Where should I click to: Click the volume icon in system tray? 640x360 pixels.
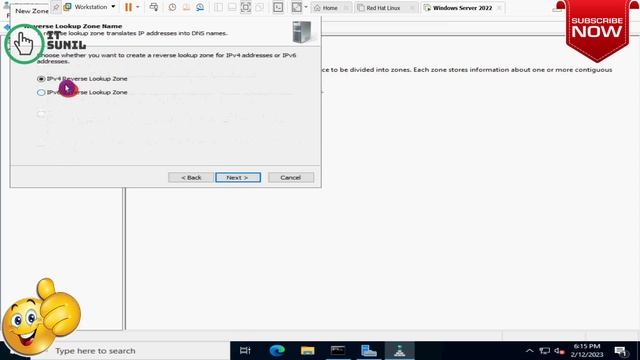pos(559,351)
